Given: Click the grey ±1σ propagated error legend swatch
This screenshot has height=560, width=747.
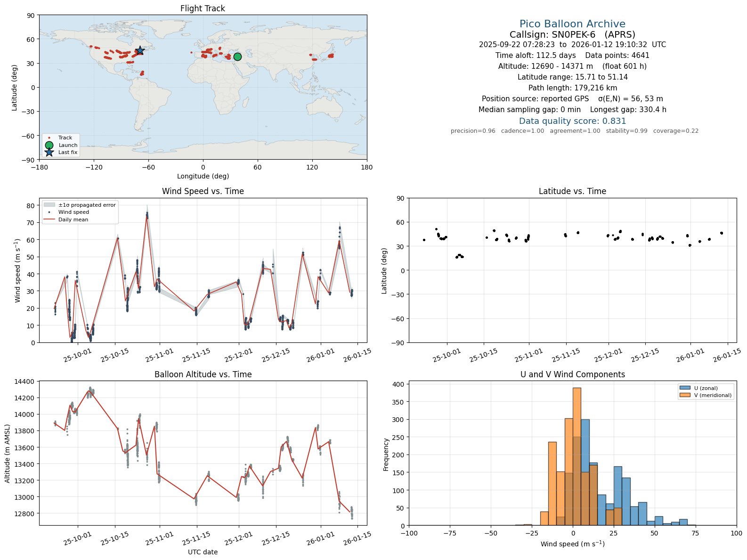Looking at the screenshot, I should click(49, 205).
